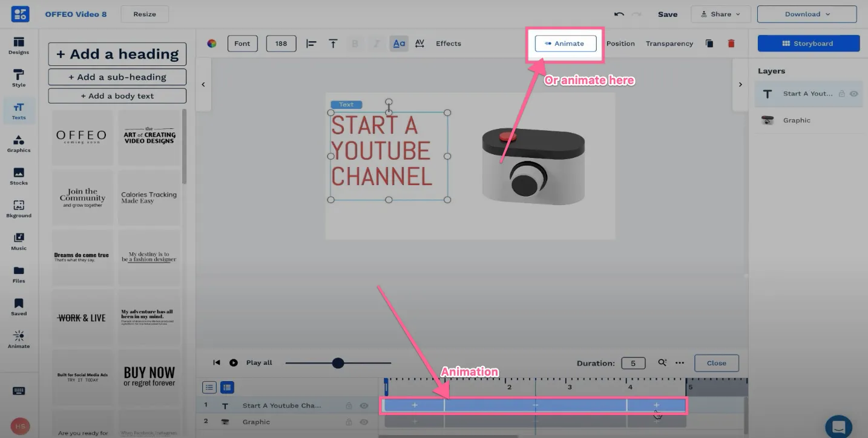This screenshot has height=438, width=868.
Task: Toggle lock on Graphic timeline row
Action: (x=349, y=422)
